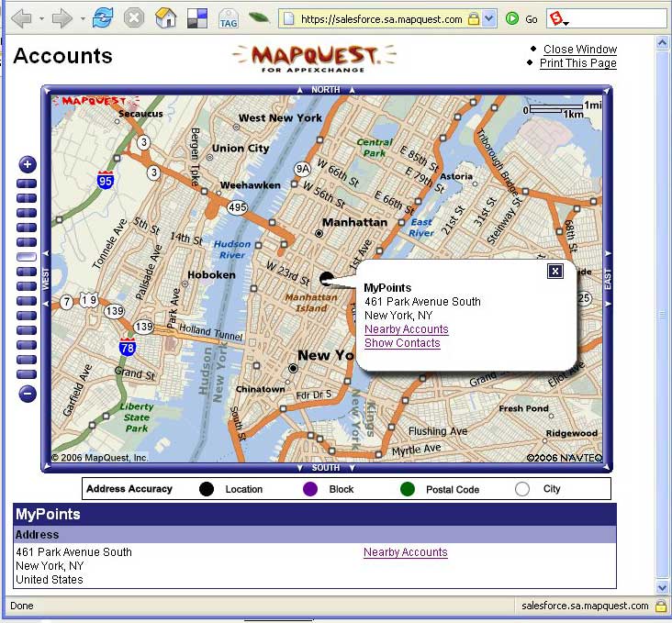Click the browser Forward arrow
Viewport: 672px width, 623px height.
tap(62, 19)
